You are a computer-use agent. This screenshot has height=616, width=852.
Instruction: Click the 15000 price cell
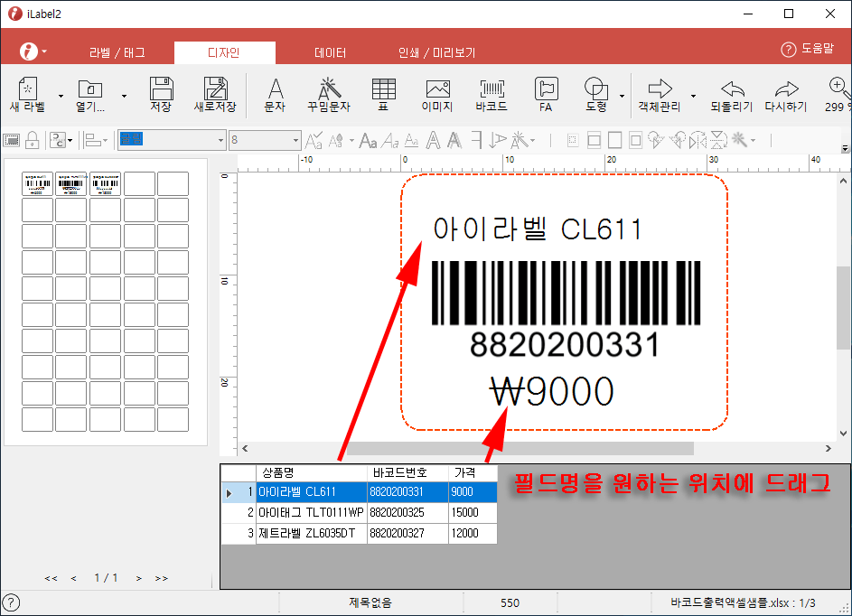click(473, 512)
